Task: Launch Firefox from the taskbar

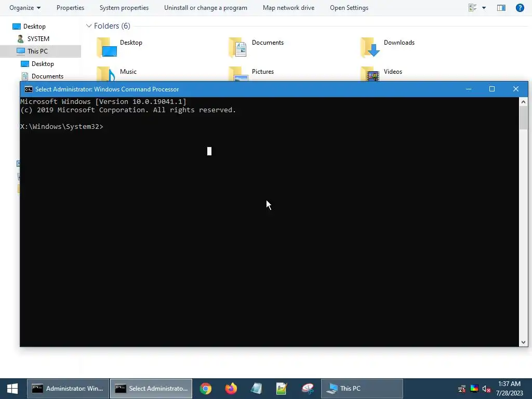Action: tap(231, 389)
